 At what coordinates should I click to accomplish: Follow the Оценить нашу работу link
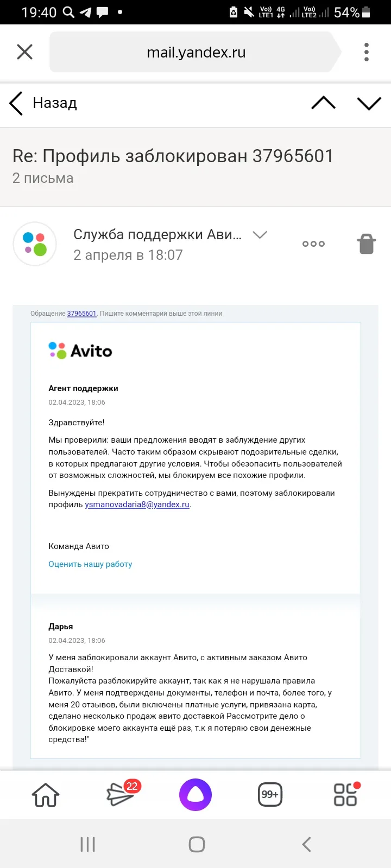pyautogui.click(x=90, y=564)
